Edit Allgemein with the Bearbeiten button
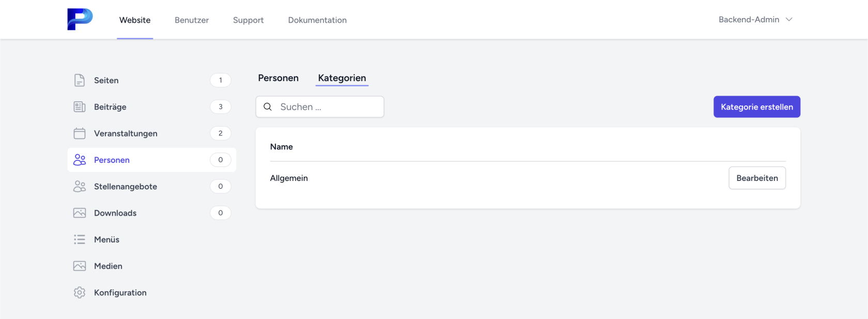This screenshot has height=319, width=868. [757, 178]
